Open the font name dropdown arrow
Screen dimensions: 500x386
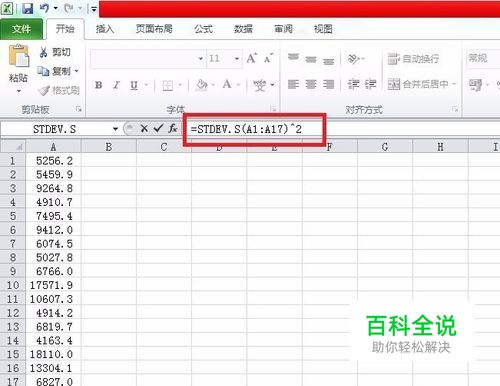click(x=201, y=59)
